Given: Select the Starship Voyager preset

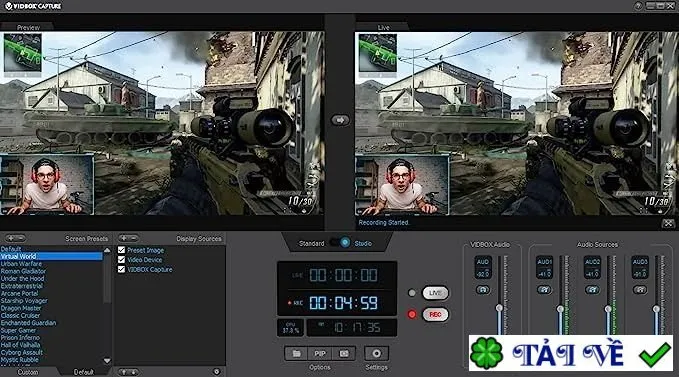Looking at the screenshot, I should (51, 300).
